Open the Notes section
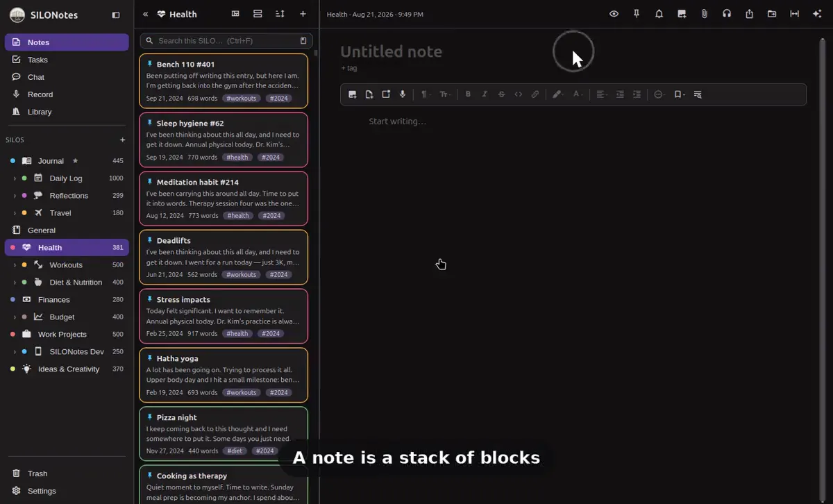The width and height of the screenshot is (833, 504). (x=67, y=42)
